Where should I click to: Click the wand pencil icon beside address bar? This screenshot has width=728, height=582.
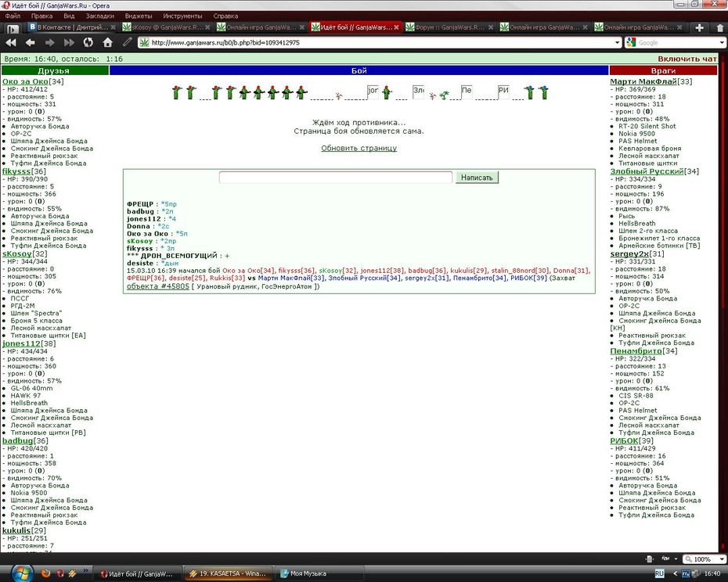[x=127, y=43]
